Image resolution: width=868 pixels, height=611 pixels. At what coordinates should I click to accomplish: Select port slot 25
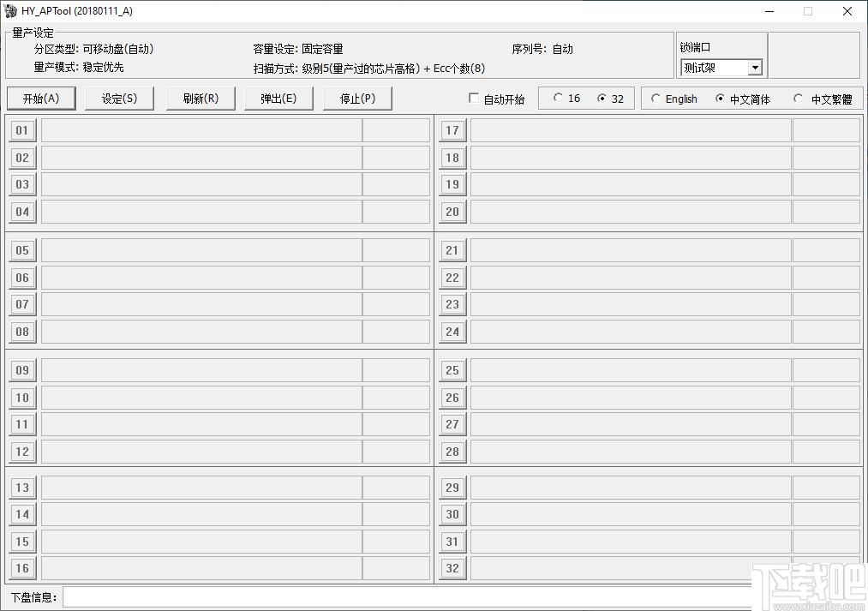452,370
